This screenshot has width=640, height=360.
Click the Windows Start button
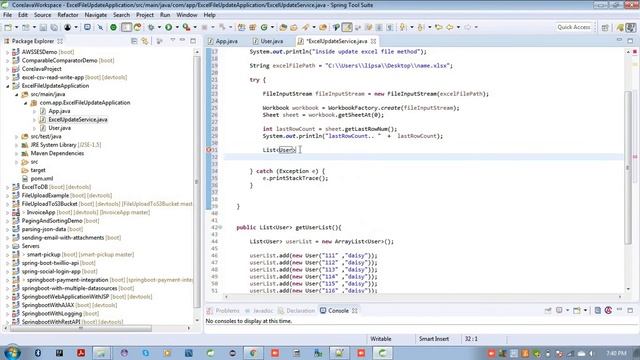tap(11, 353)
